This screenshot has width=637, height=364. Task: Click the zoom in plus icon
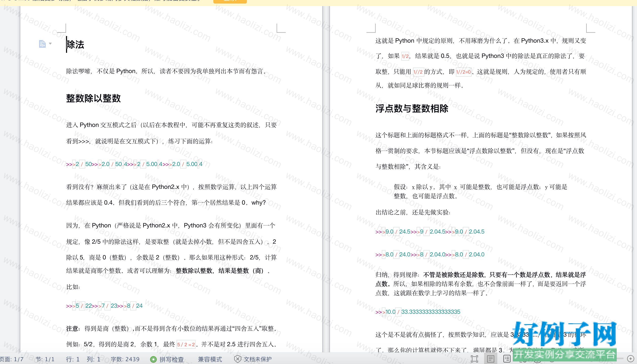[631, 359]
